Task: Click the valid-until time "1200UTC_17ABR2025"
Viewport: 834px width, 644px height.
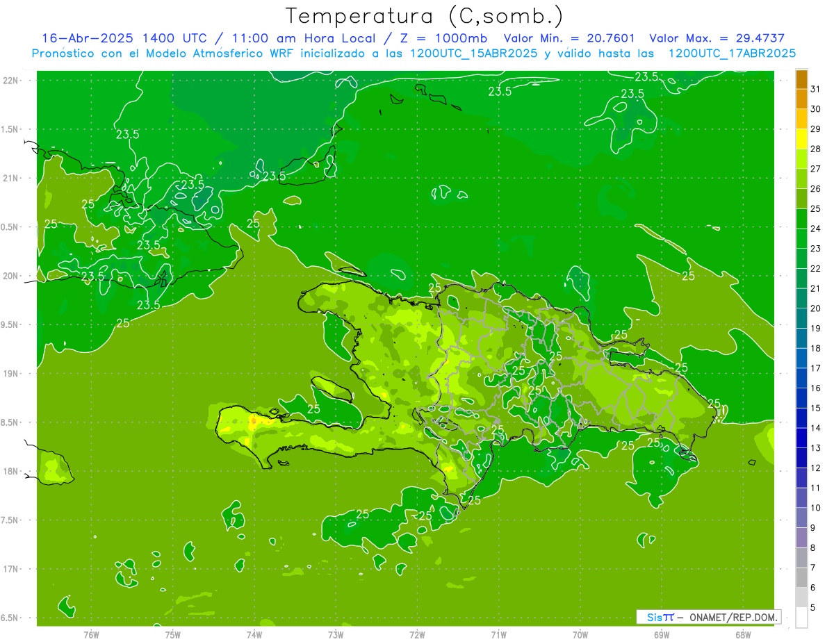Action: (732, 53)
